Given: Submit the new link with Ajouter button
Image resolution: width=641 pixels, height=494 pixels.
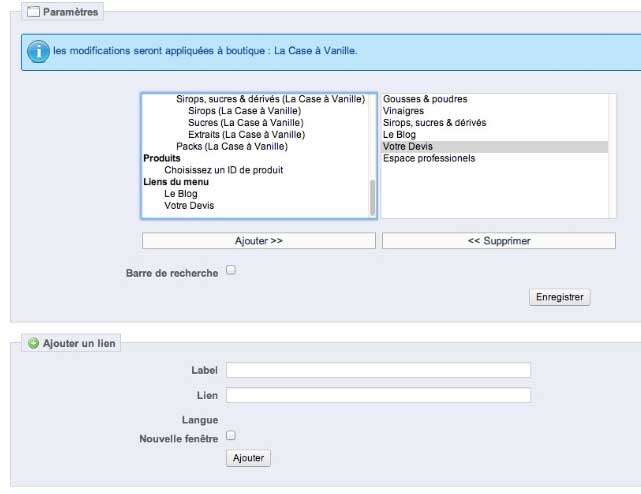Looking at the screenshot, I should (248, 458).
